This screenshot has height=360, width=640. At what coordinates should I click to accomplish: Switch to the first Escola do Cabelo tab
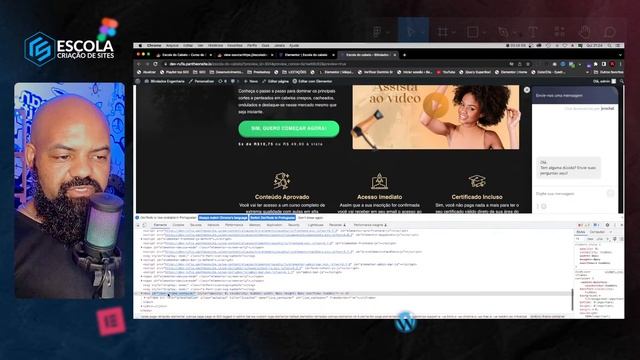[x=184, y=55]
